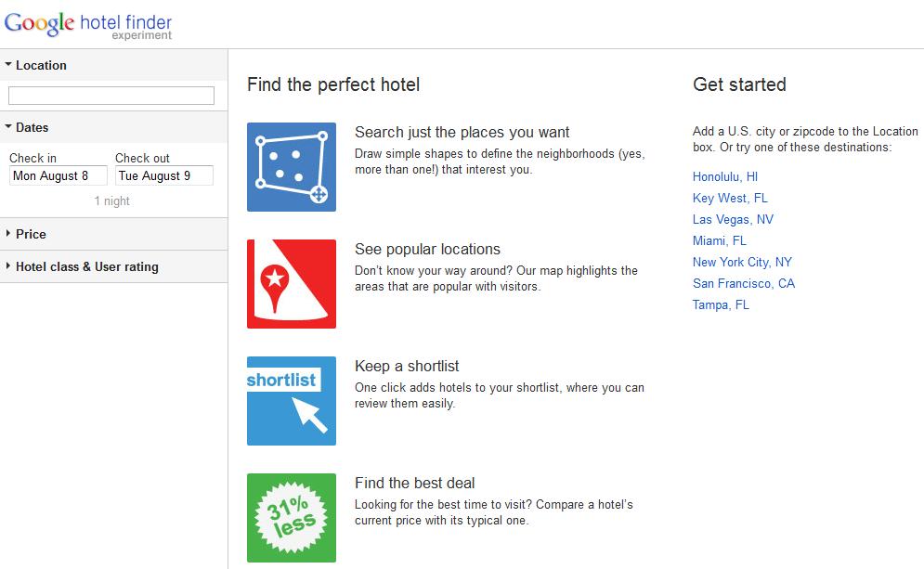Image resolution: width=924 pixels, height=569 pixels.
Task: Click the red popular locations map pin icon
Action: point(291,284)
